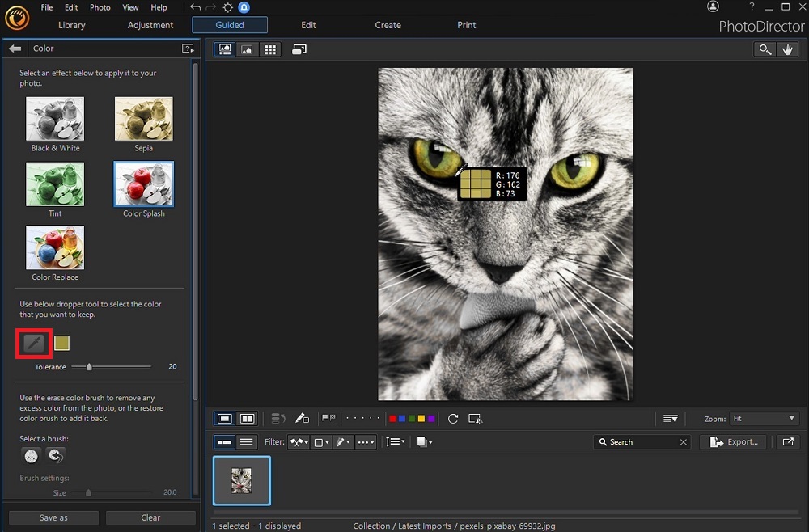
Task: Rotate the photo using the rotate icon
Action: 452,418
